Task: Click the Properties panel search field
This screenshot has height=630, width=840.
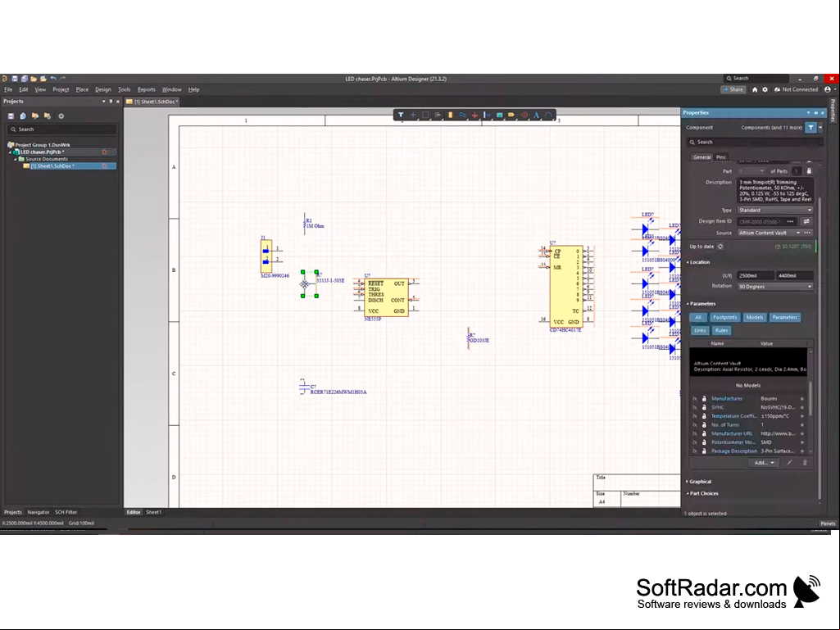Action: [754, 142]
